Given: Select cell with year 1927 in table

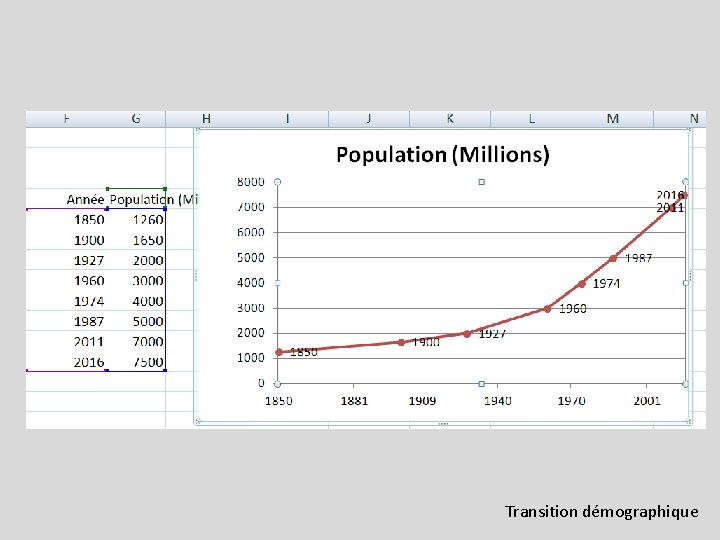Looking at the screenshot, I should point(67,260).
